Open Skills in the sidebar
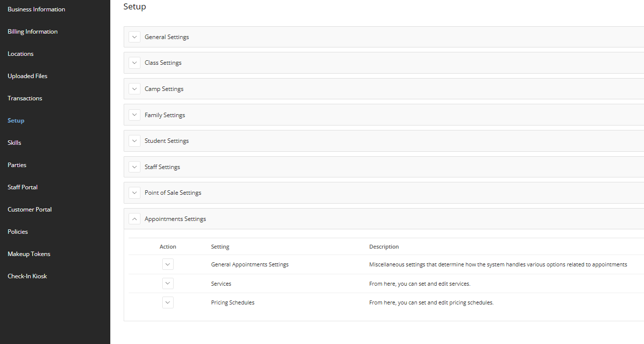The width and height of the screenshot is (644, 344). 14,143
